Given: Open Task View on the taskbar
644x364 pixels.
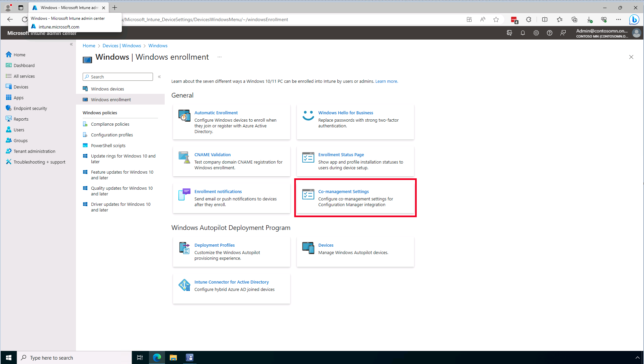Looking at the screenshot, I should (140, 358).
